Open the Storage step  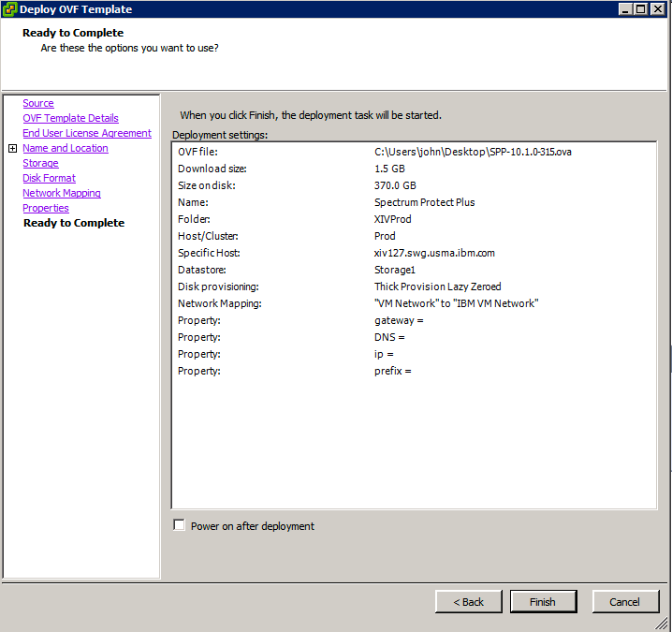[41, 163]
